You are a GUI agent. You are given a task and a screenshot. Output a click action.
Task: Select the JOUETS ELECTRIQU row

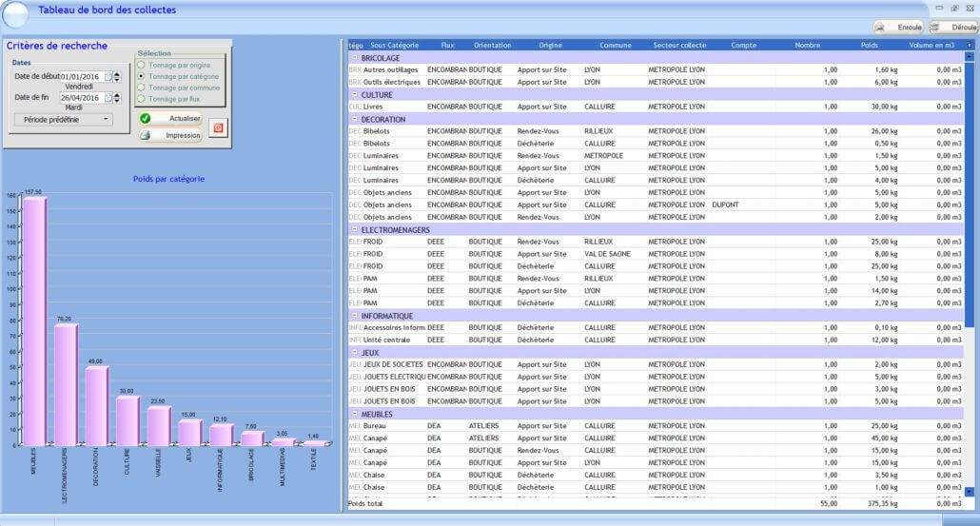[656, 377]
